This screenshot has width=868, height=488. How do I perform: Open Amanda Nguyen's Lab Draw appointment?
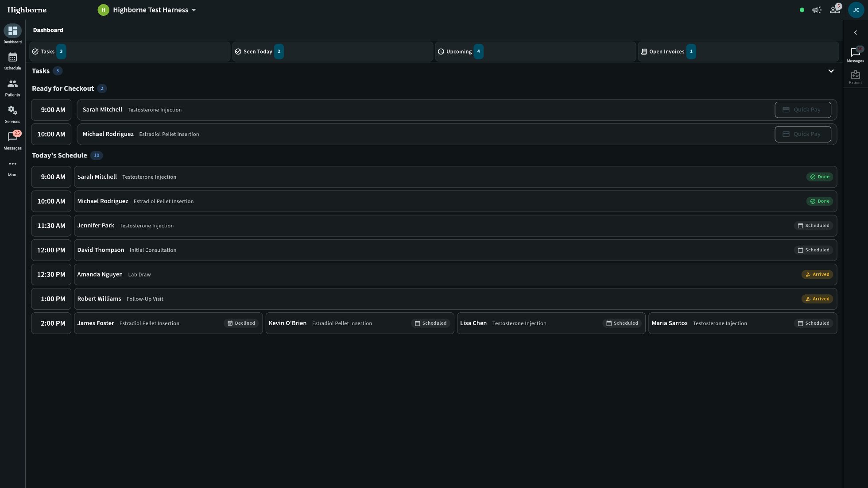[455, 274]
